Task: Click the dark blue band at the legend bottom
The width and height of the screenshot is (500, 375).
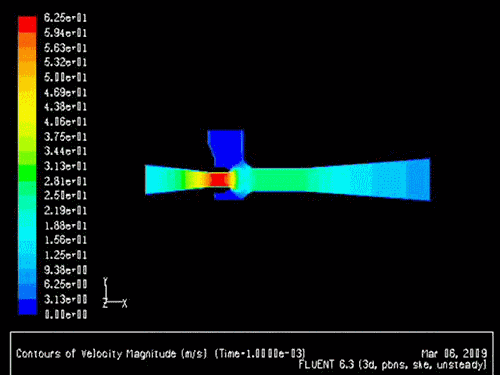Action: [27, 307]
